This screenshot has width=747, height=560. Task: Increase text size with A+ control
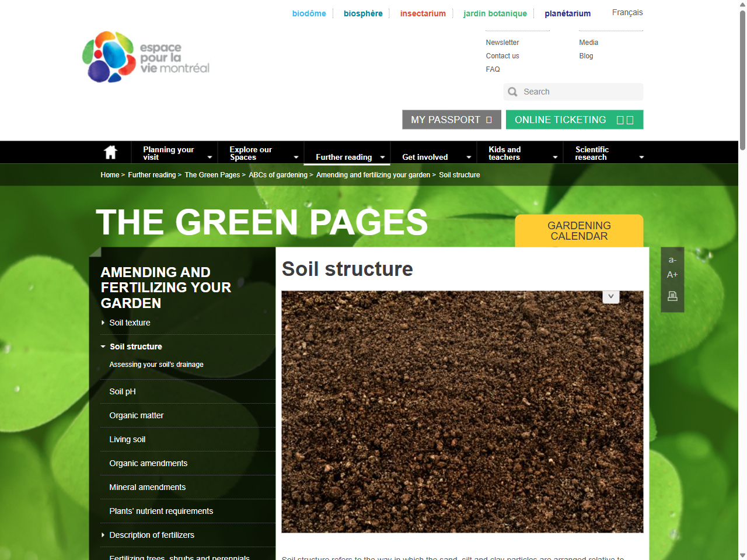672,275
